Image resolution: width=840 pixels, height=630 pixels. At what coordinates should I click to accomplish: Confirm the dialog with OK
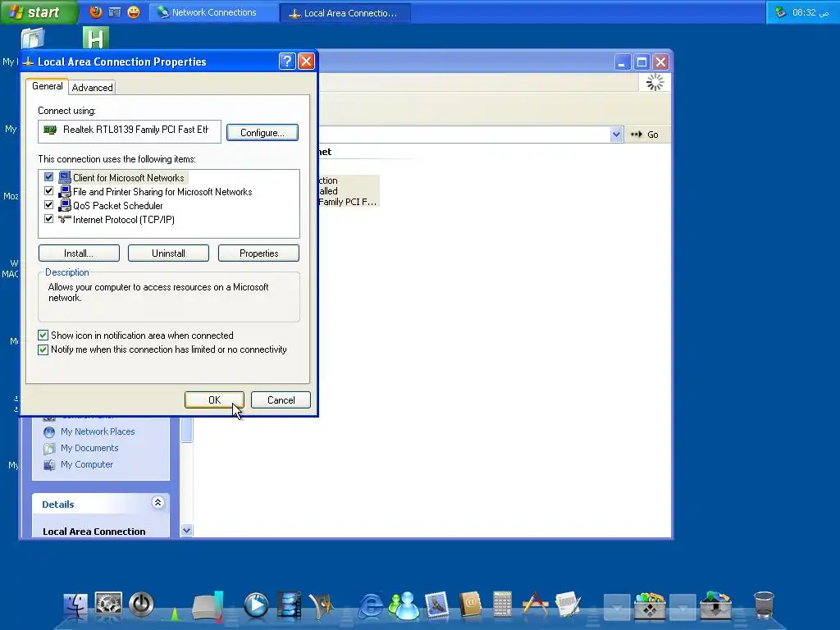tap(214, 400)
